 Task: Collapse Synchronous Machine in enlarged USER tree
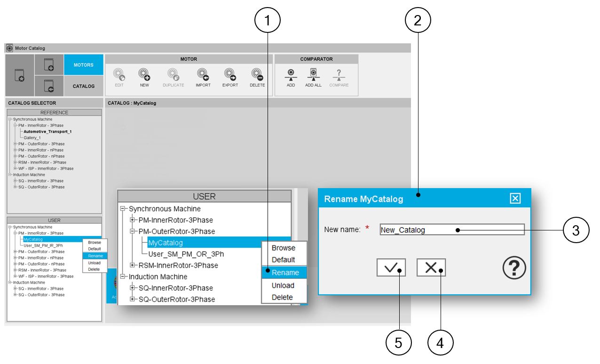124,209
